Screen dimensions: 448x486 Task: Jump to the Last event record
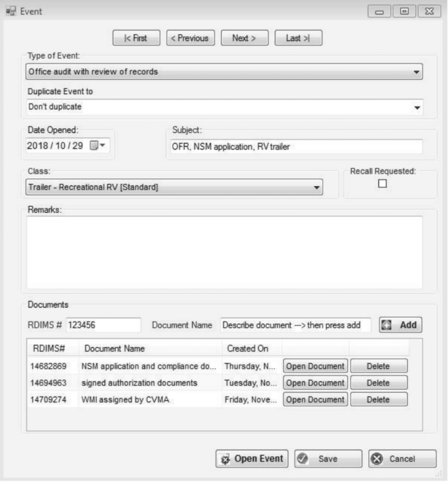pos(298,39)
